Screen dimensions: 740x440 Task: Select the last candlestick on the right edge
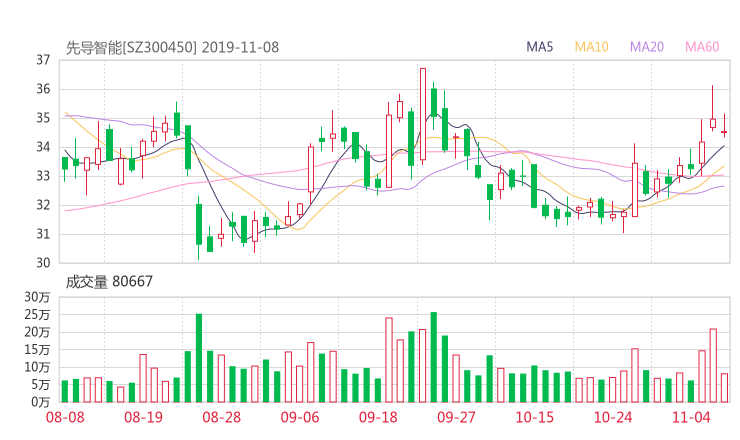[724, 125]
